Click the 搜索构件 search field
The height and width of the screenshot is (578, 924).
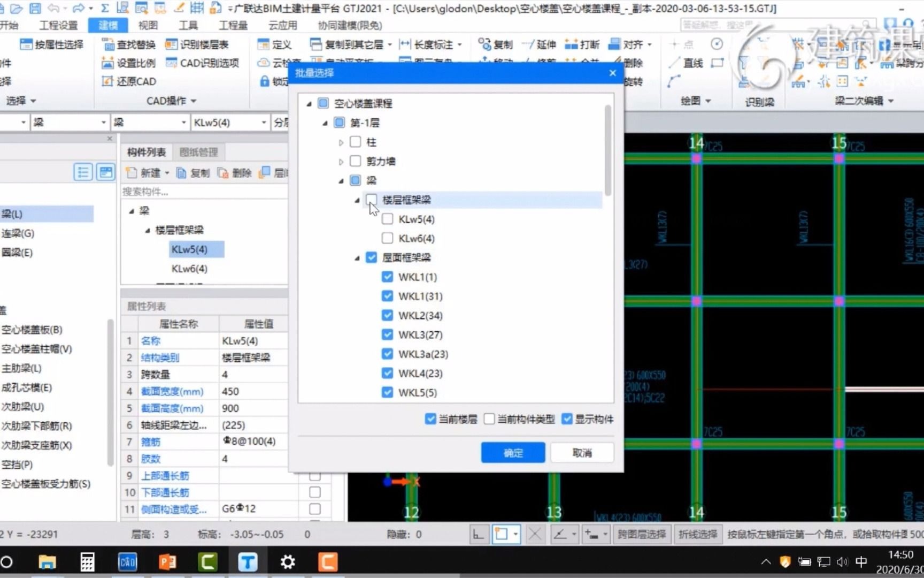[x=204, y=192]
